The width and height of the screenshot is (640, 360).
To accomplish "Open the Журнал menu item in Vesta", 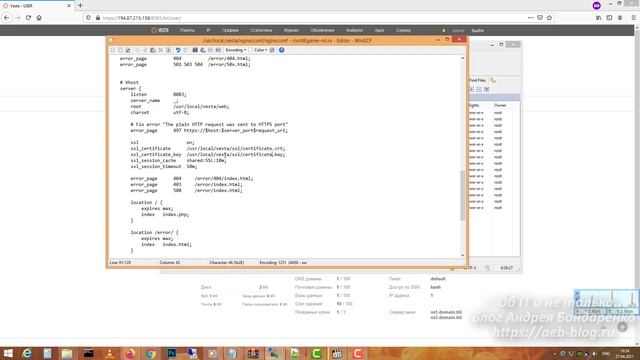I will (x=291, y=30).
